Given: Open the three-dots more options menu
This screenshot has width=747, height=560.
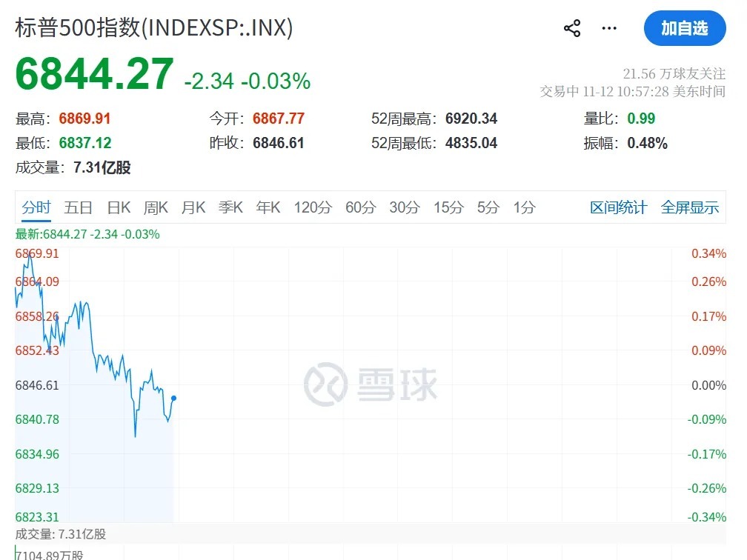Looking at the screenshot, I should pos(609,29).
